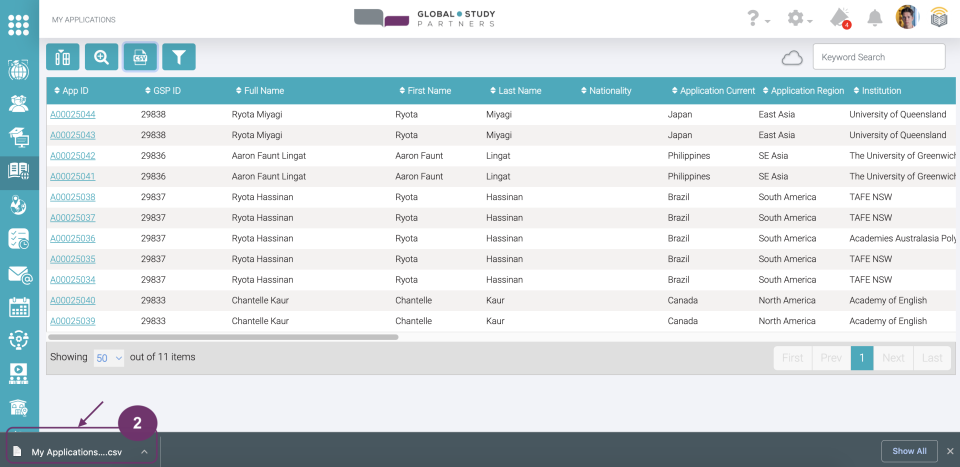The width and height of the screenshot is (960, 467).
Task: Sort table by the Nationality column
Action: pos(609,91)
